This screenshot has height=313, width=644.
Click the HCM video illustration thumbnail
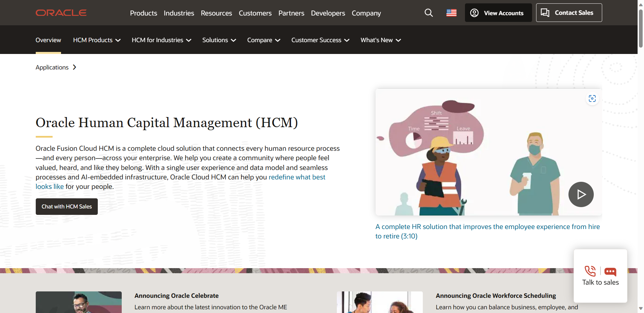pos(489,152)
